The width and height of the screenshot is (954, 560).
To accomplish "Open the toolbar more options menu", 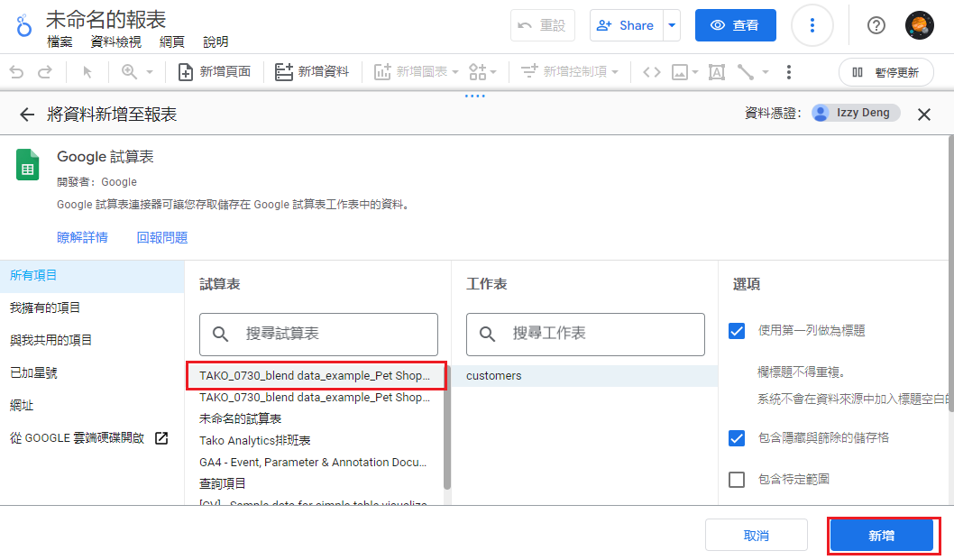I will coord(788,72).
